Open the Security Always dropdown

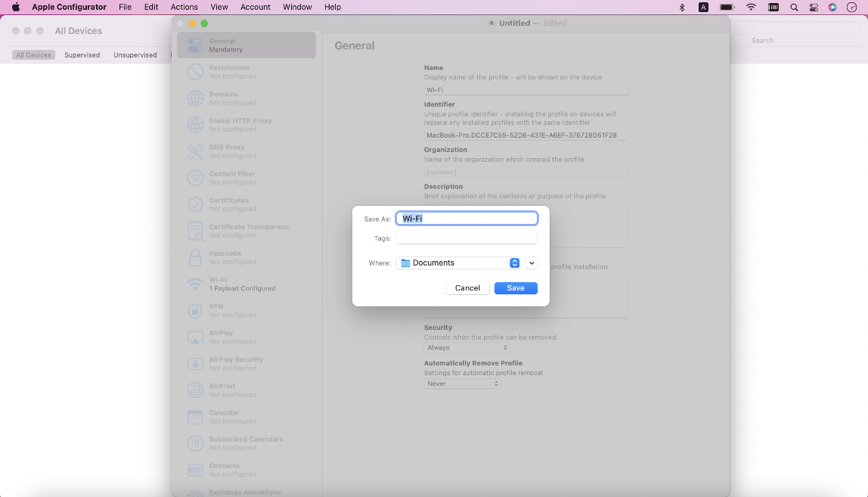coord(467,347)
